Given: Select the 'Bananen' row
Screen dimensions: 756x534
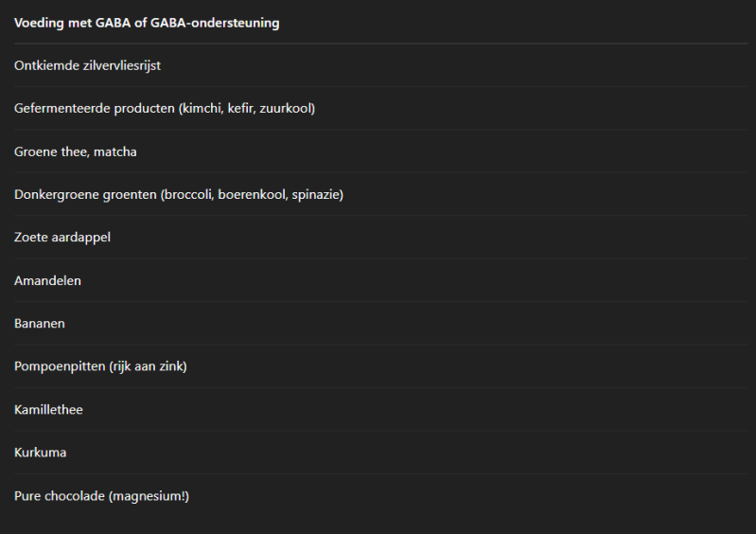Looking at the screenshot, I should click(40, 324).
